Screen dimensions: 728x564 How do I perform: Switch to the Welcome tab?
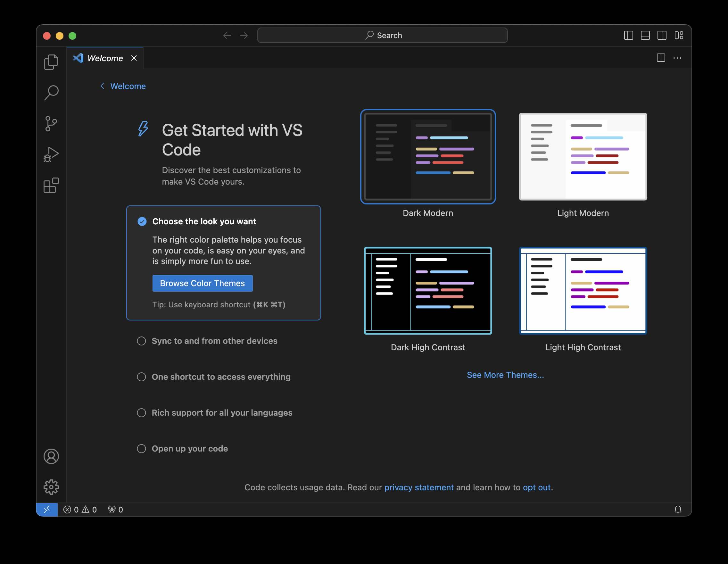[x=104, y=58]
